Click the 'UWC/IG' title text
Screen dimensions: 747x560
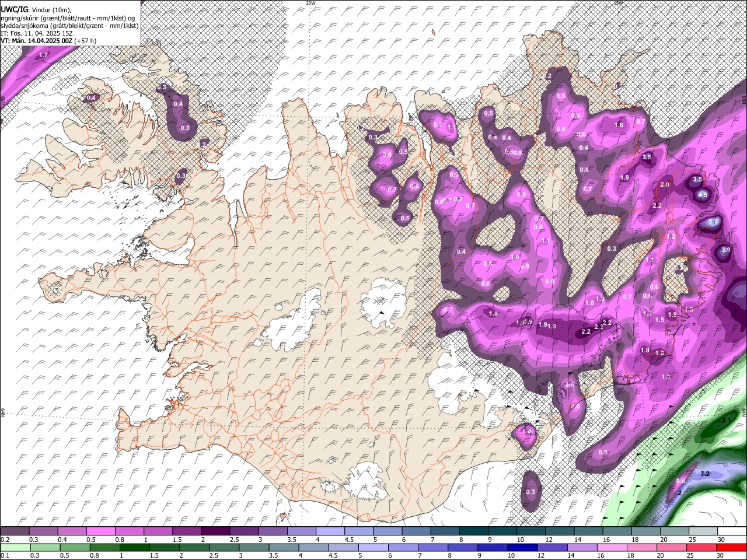click(x=13, y=10)
